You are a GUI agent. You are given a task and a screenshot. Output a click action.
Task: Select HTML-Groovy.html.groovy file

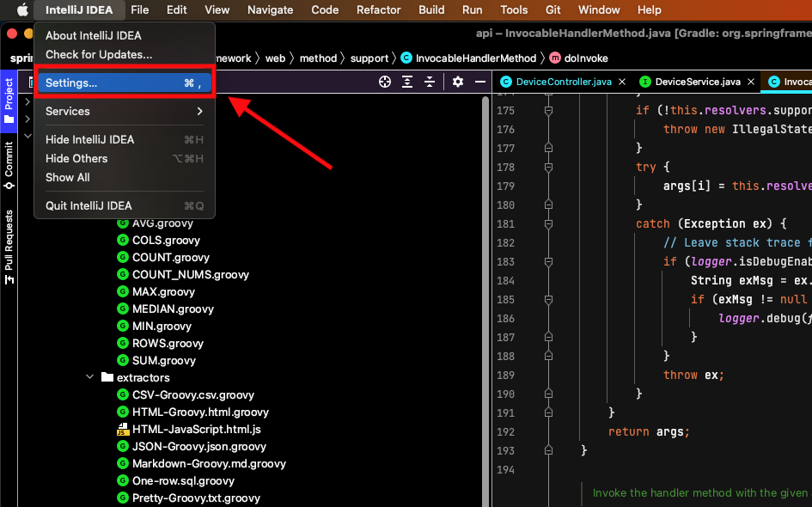(200, 412)
